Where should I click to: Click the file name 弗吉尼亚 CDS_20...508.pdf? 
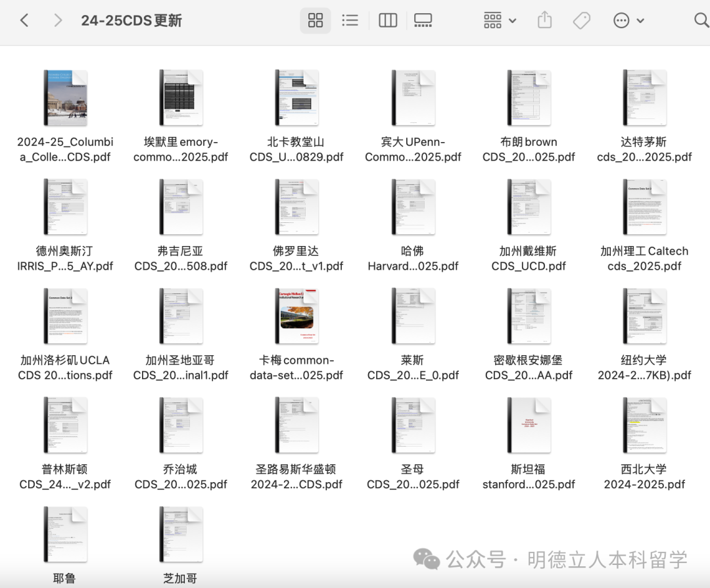click(x=181, y=258)
